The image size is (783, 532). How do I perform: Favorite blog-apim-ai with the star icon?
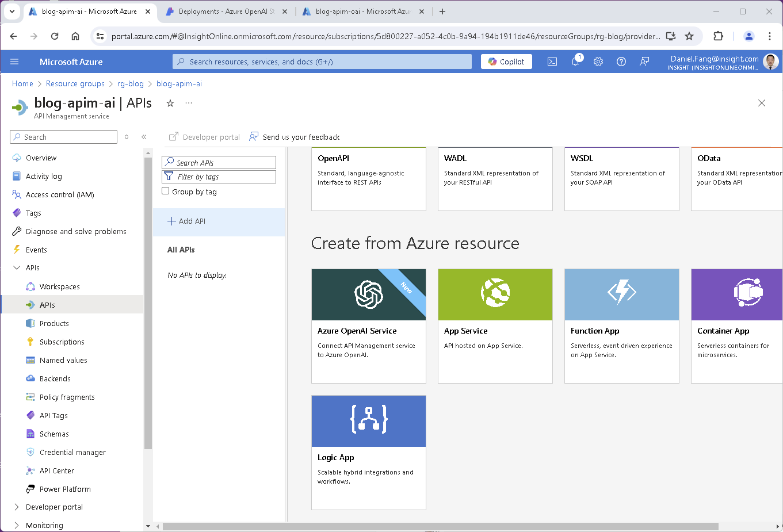pos(170,103)
